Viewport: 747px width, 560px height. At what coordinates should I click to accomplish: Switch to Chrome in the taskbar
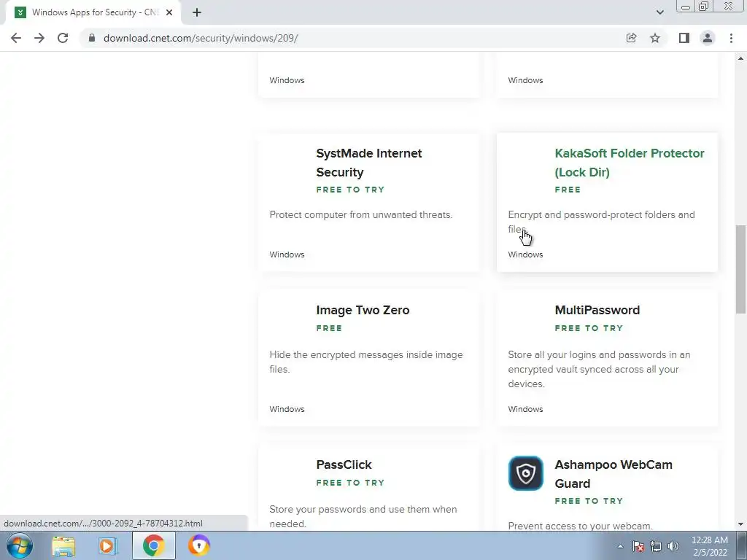click(153, 545)
